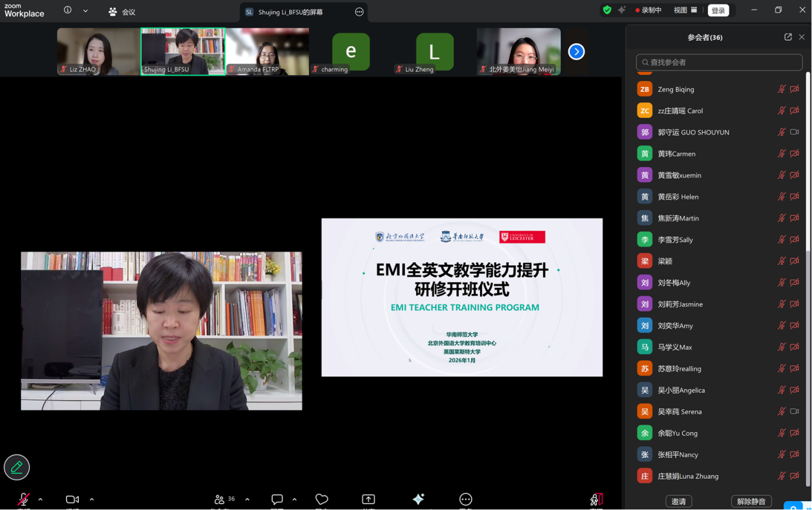Click the participant search field
The image size is (812, 510).
point(719,62)
